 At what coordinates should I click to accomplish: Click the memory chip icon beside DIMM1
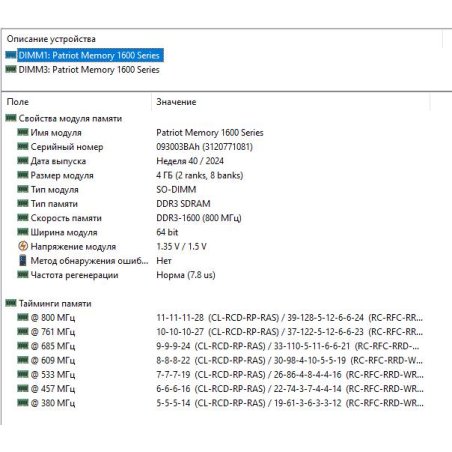coord(11,55)
